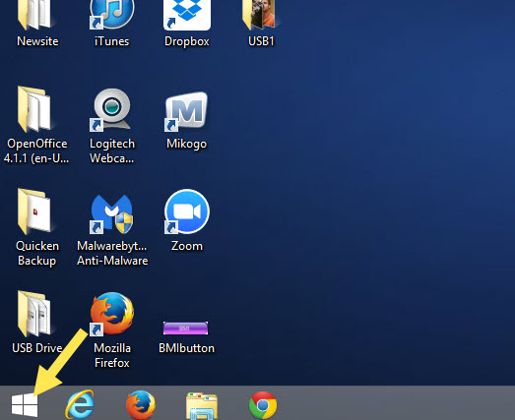This screenshot has height=420, width=515.
Task: Open the Newsite folder icon
Action: 34,15
